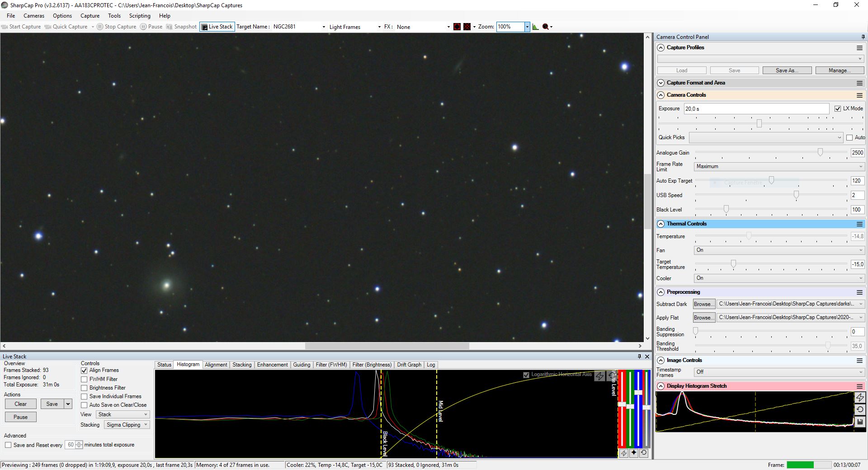Click the Live Stack Pause button

coord(21,417)
